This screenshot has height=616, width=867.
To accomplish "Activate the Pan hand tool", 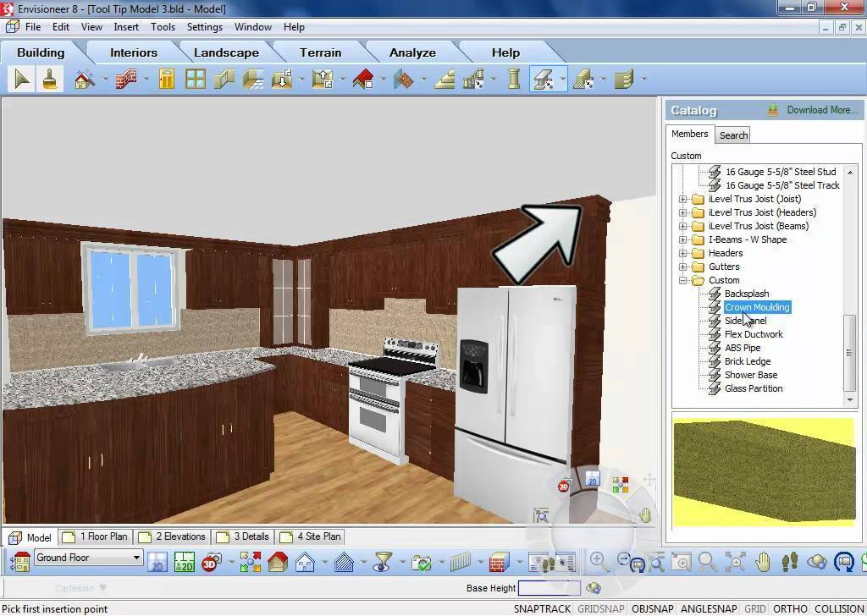I will [x=763, y=562].
